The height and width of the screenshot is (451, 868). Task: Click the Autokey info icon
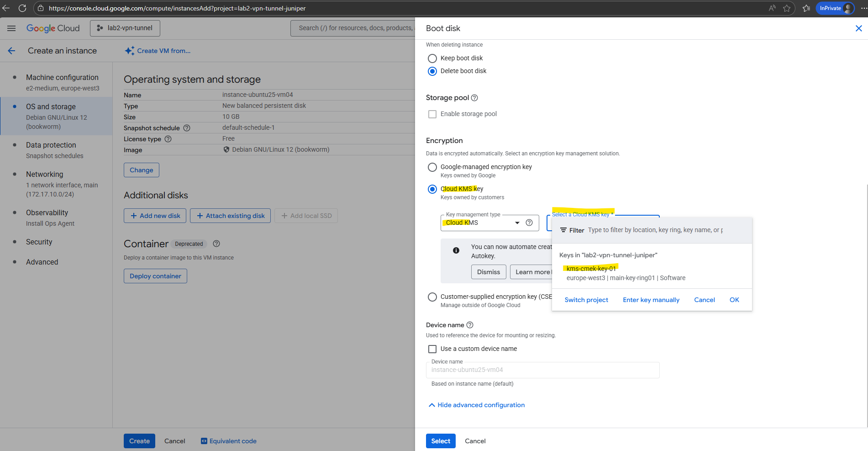point(456,250)
